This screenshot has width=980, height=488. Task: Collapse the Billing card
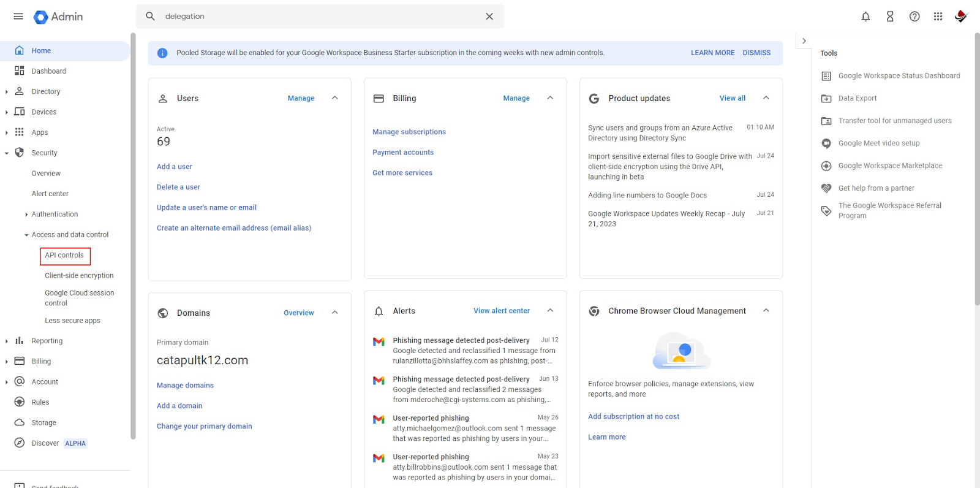[550, 98]
